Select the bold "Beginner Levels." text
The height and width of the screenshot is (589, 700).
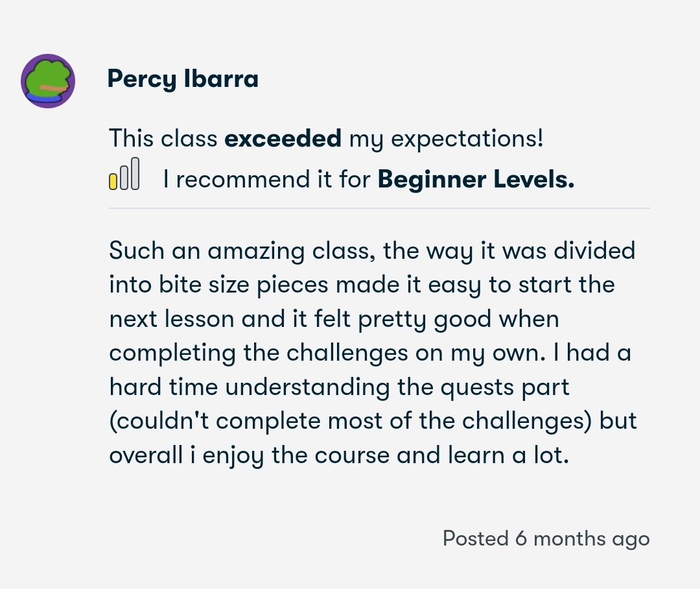pos(476,179)
